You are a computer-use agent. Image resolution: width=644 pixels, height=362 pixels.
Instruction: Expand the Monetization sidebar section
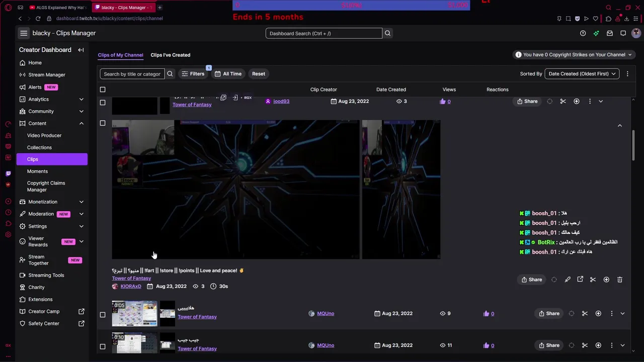pos(81,202)
